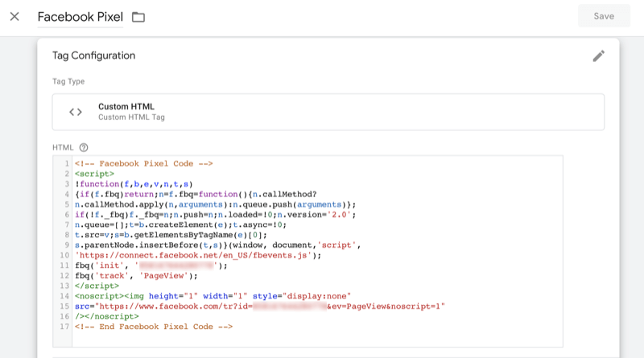644x358 pixels.
Task: Select the Custom HTML tag type box
Action: [x=328, y=112]
